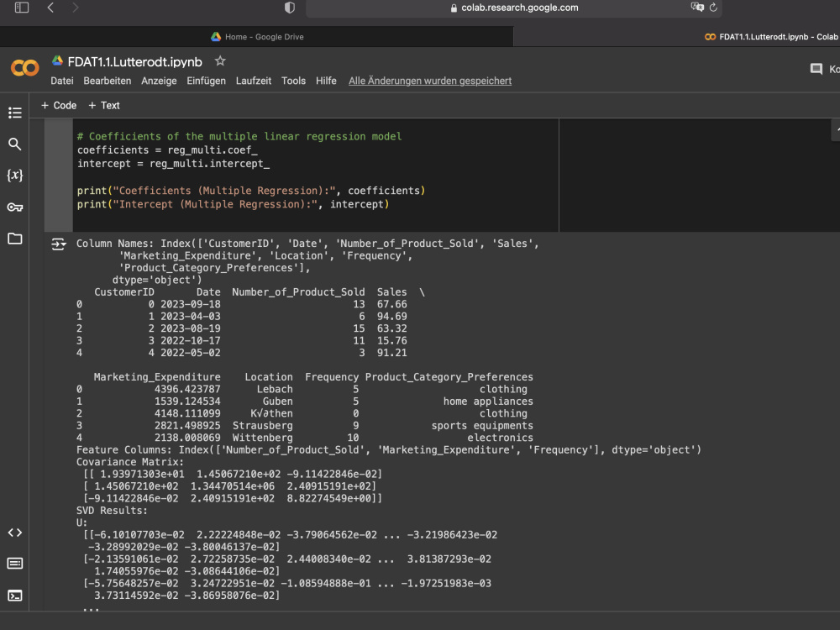Click the Sales value 67.66
This screenshot has width=840, height=630.
click(x=391, y=304)
